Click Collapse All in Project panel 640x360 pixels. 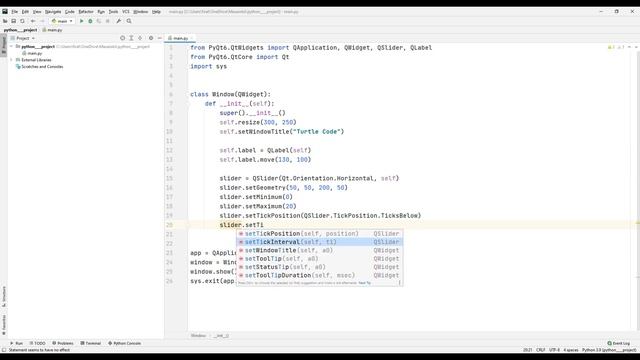click(x=140, y=38)
